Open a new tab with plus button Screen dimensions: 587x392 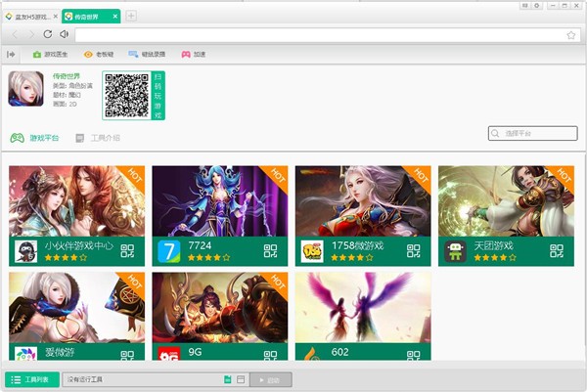coord(131,17)
